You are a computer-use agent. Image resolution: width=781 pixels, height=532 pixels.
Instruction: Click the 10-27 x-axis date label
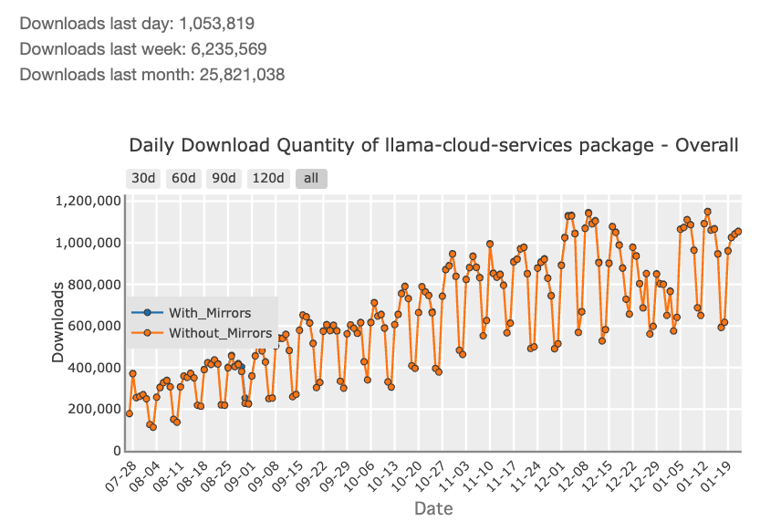(430, 476)
